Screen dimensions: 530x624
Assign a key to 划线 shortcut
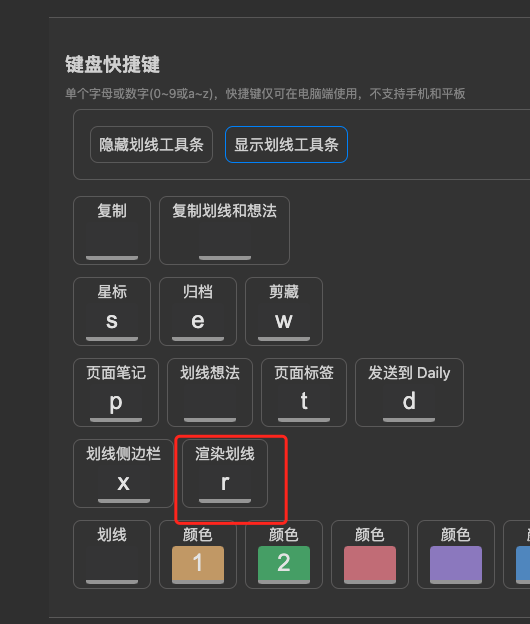click(x=112, y=566)
